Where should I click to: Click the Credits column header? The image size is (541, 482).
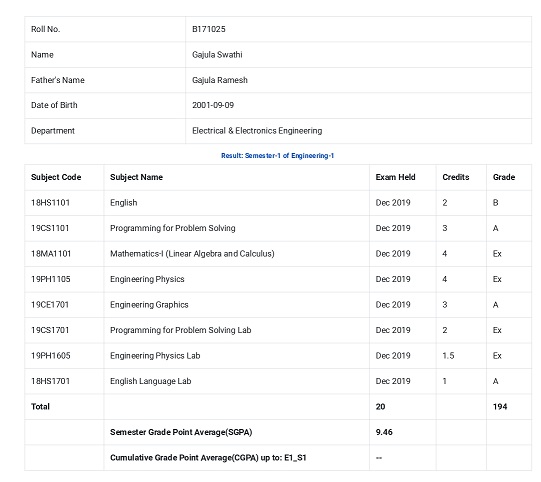click(455, 177)
